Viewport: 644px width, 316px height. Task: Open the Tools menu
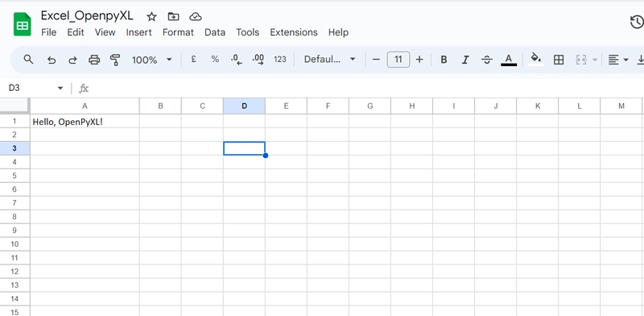248,32
